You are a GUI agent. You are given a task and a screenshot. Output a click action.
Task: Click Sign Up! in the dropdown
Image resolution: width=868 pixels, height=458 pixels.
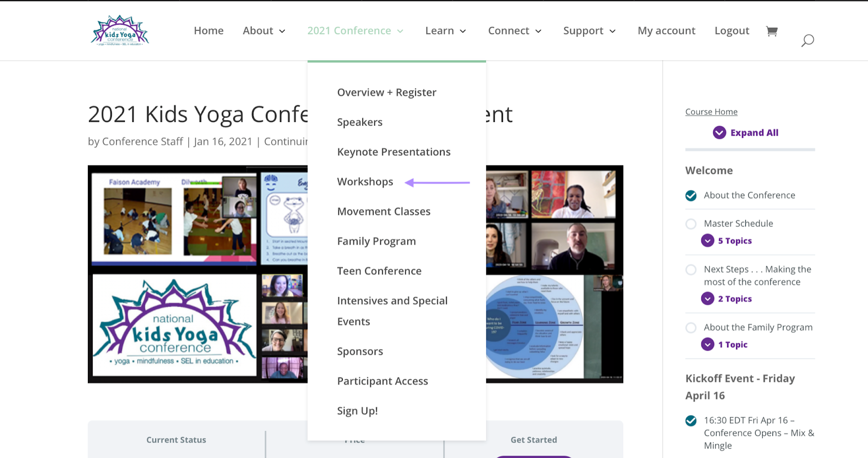pos(358,411)
